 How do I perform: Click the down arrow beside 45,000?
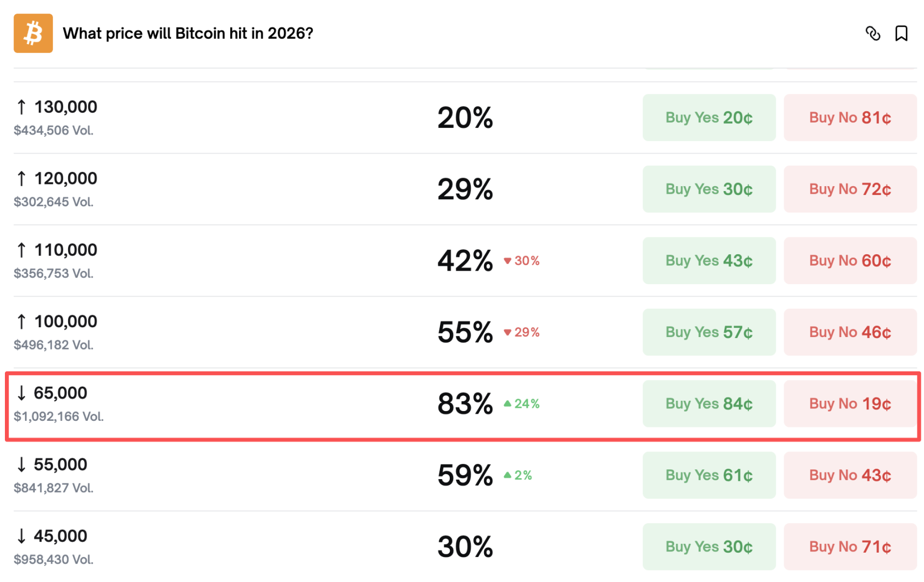21,536
